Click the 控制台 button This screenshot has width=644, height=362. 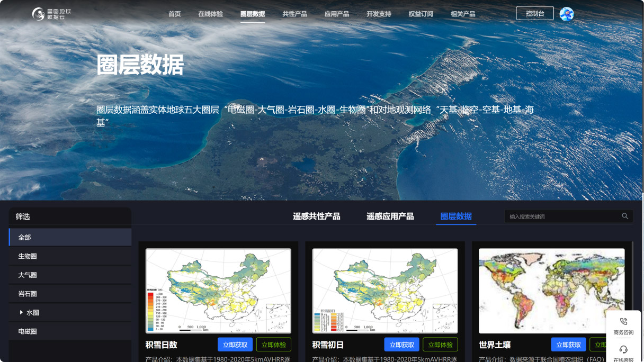pos(534,13)
